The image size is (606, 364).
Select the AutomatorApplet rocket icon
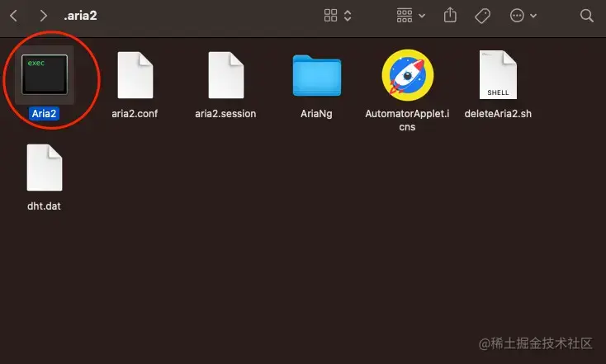407,75
